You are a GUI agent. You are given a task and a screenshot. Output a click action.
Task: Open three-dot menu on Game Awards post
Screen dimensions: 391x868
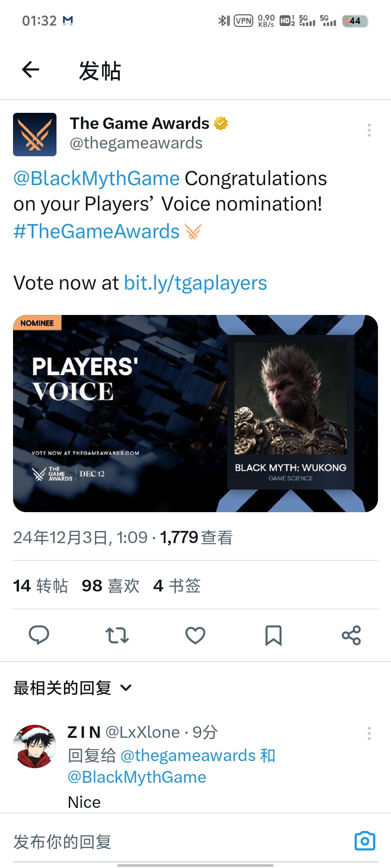pos(369,130)
